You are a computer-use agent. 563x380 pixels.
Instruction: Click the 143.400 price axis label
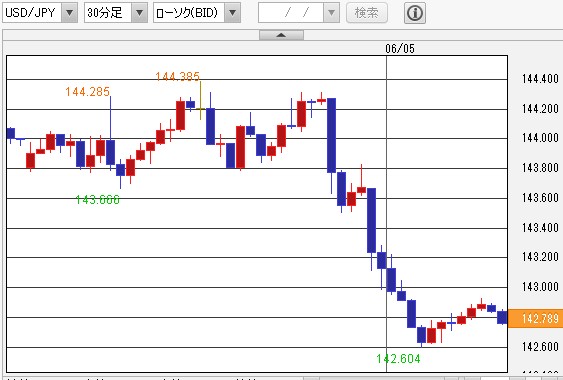[540, 227]
